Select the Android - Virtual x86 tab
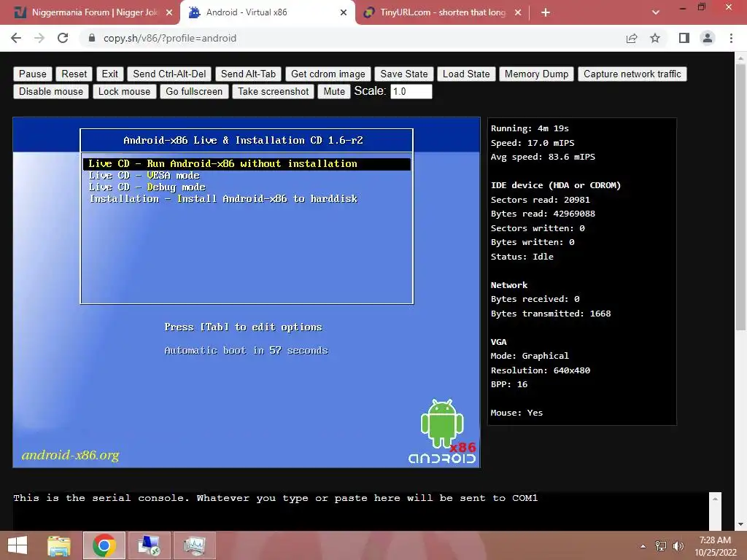The image size is (747, 560). [267, 12]
